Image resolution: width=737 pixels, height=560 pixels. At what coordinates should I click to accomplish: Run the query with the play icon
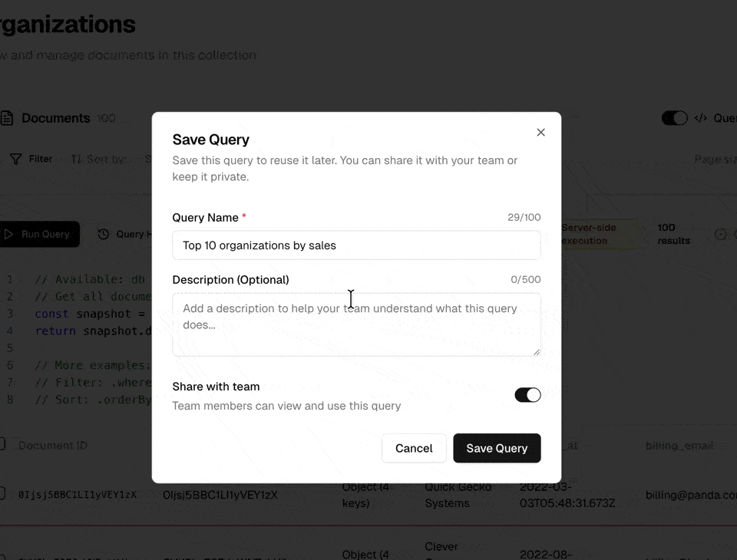[9, 234]
